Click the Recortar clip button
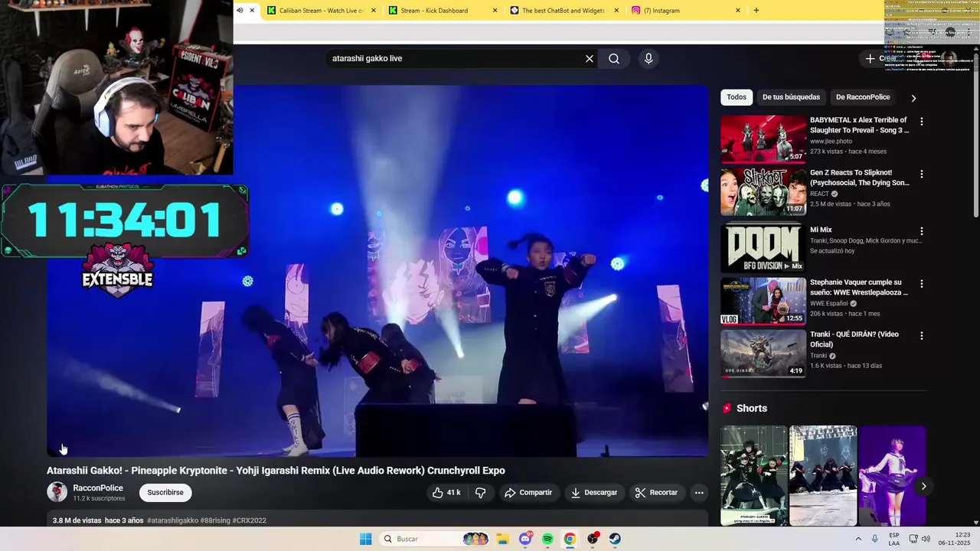 tap(657, 493)
